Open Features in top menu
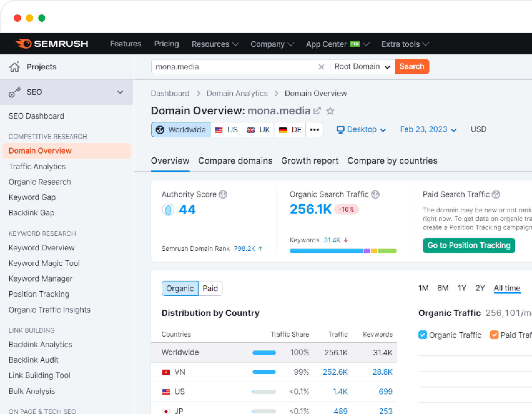 [x=126, y=44]
